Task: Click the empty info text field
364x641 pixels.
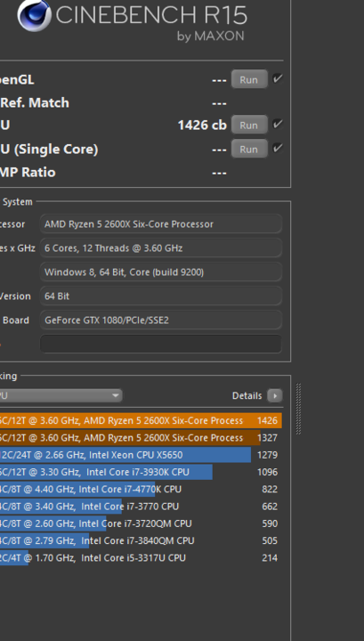Action: 161,345
